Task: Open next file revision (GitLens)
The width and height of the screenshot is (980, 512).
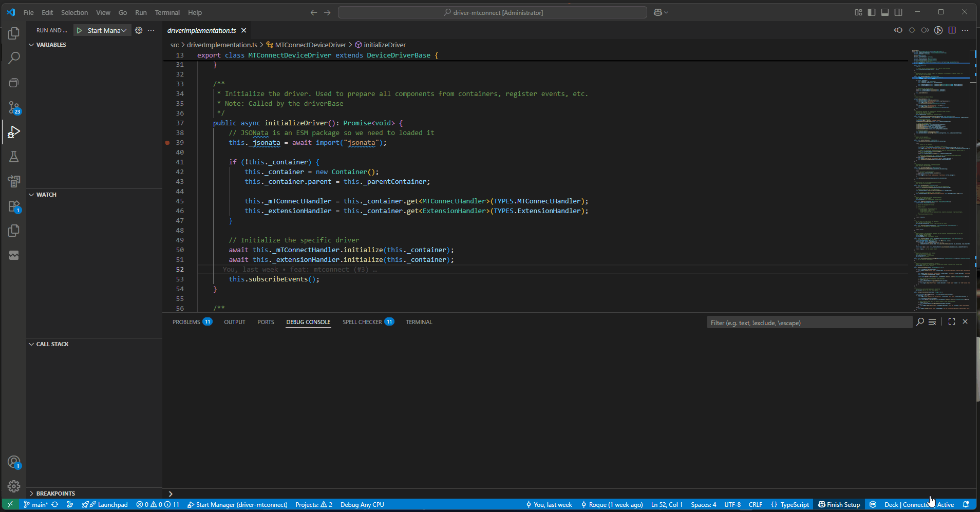Action: tap(925, 30)
